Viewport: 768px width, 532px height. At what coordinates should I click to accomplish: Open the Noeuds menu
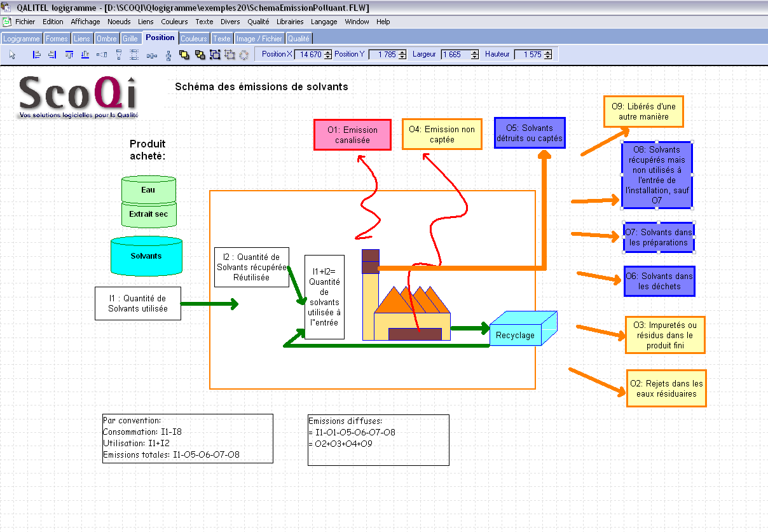[119, 22]
